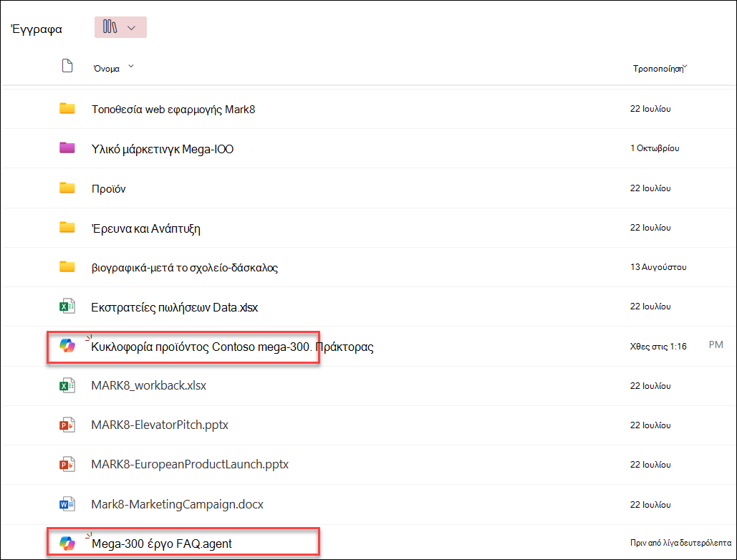Open folder βιογραφικά-μετά το σχολείο-δάσκαλος

[185, 268]
